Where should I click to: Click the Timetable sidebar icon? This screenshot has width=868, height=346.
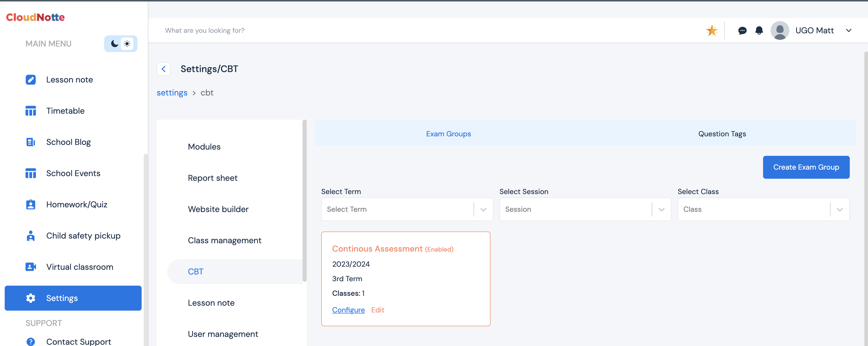click(31, 111)
